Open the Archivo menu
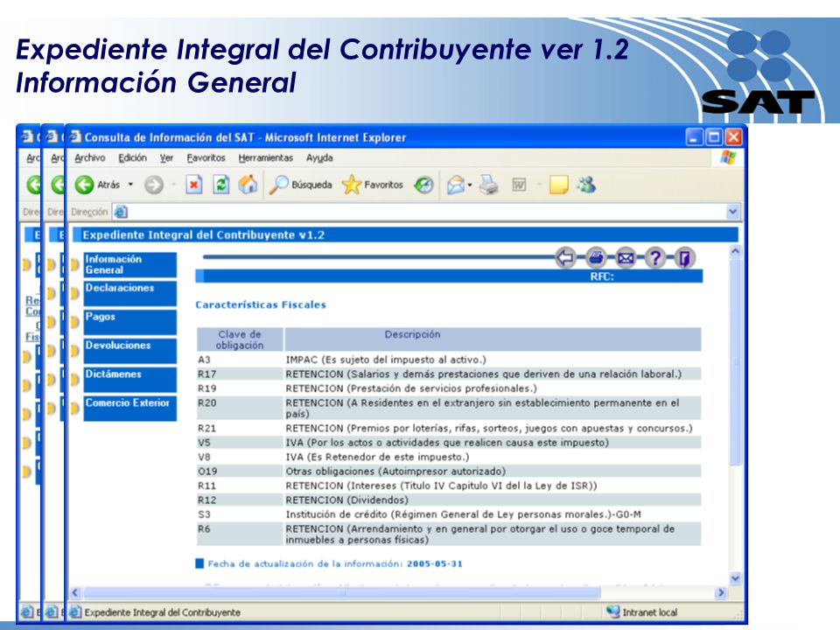 90,158
